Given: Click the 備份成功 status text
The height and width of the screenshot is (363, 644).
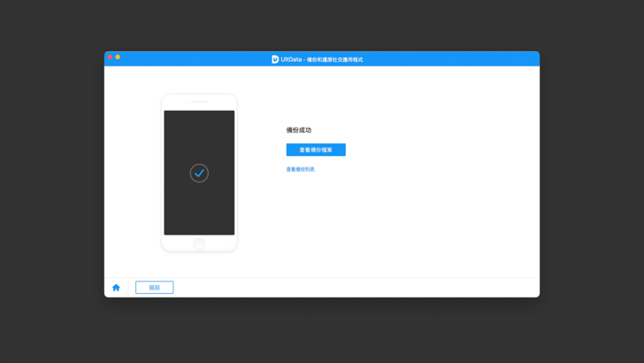Looking at the screenshot, I should 298,130.
